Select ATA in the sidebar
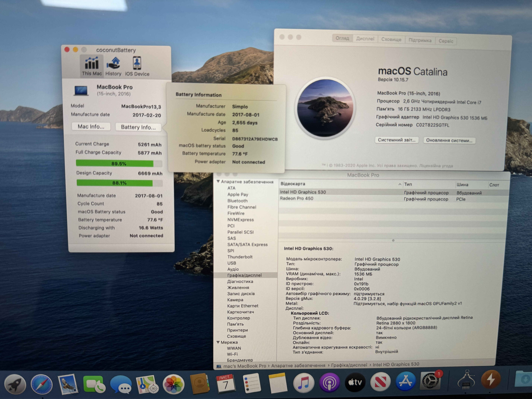532x399 pixels. pyautogui.click(x=231, y=188)
